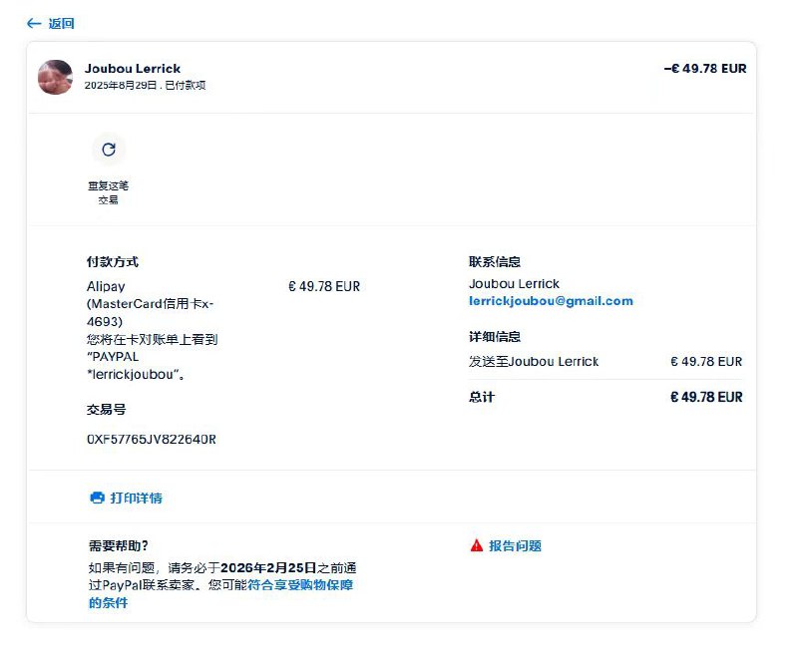Click the 返回 back link text
Viewport: 798px width, 672px height.
tap(62, 23)
